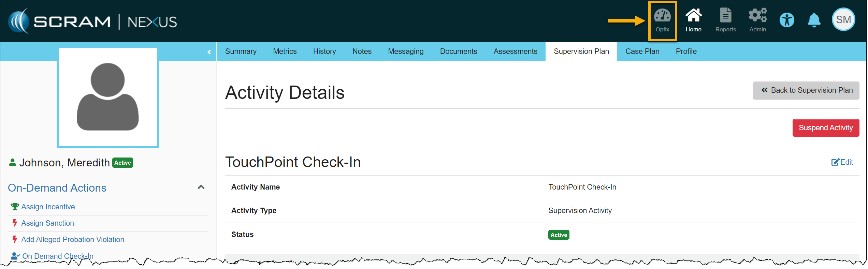Screen dimensions: 868x269
Task: Open the notifications bell
Action: (x=814, y=20)
